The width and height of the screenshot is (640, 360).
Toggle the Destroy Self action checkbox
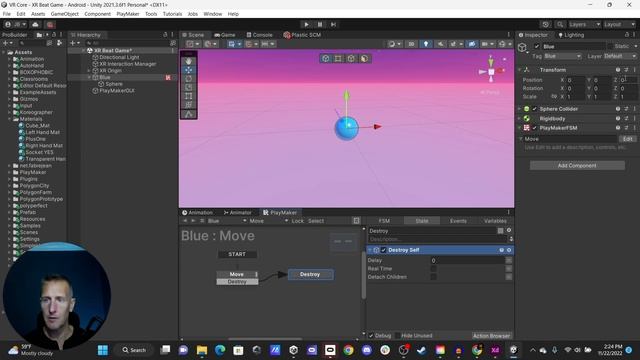pyautogui.click(x=383, y=250)
